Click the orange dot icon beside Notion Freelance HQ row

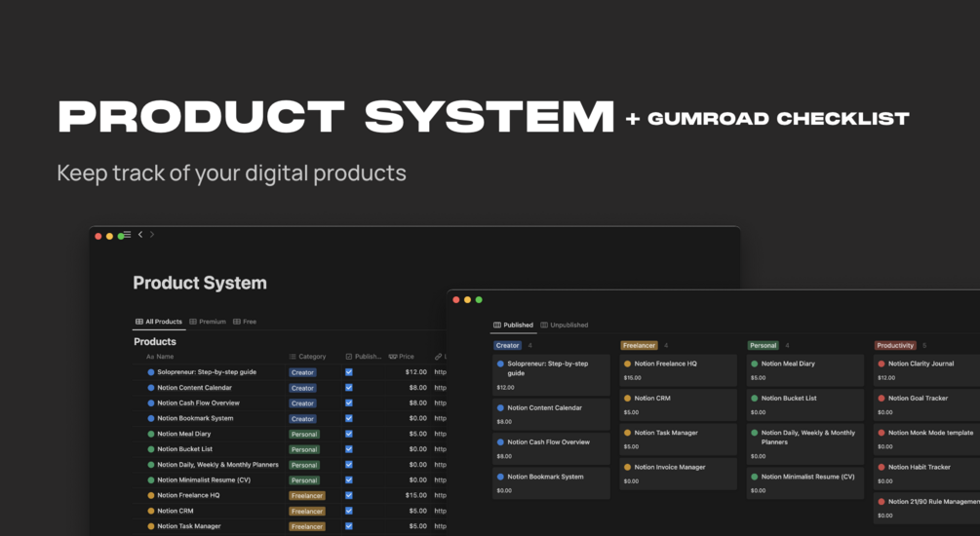(150, 495)
